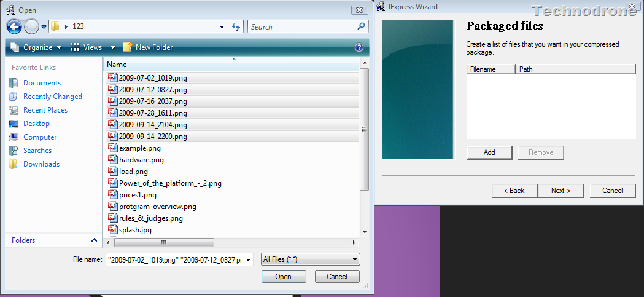The image size is (644, 297).
Task: Click the Computer icon in sidebar
Action: point(14,137)
